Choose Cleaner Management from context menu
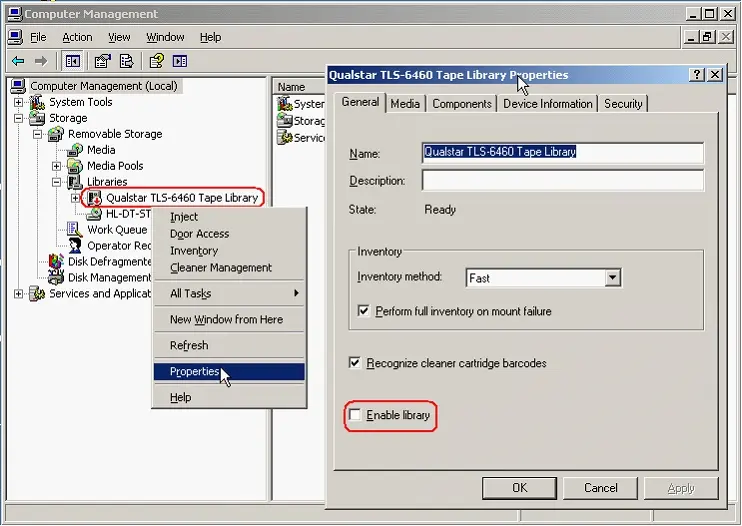This screenshot has height=526, width=742. click(220, 268)
